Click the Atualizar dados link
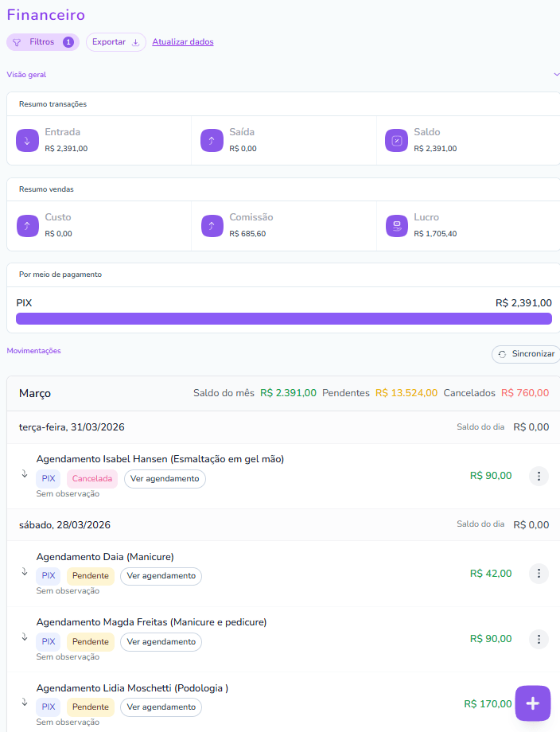 point(182,42)
